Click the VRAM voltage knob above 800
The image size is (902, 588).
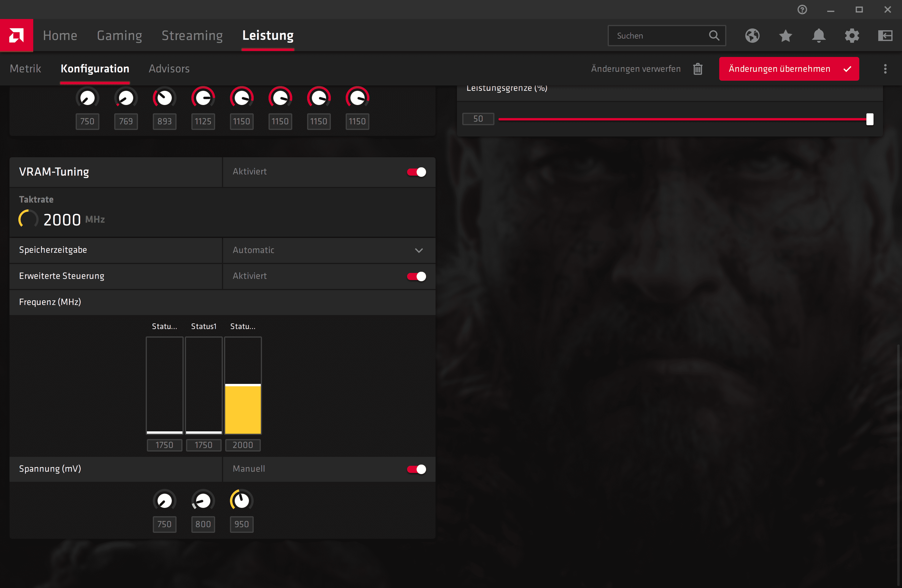pos(203,501)
